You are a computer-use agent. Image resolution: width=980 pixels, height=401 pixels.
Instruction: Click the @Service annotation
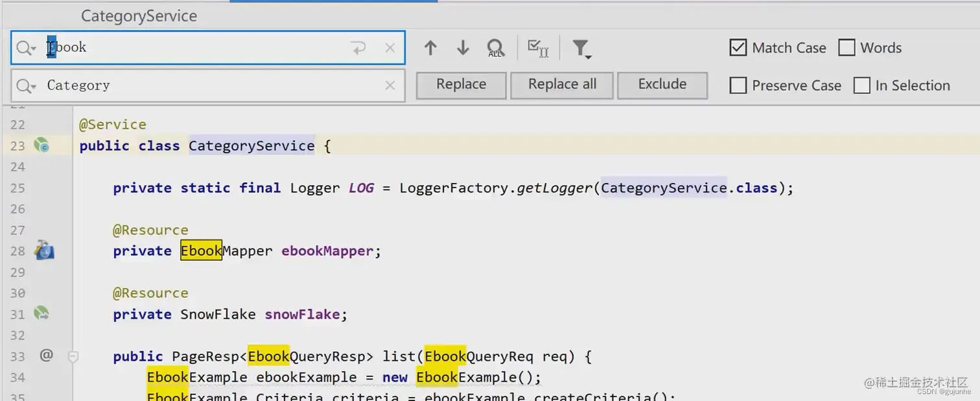[113, 124]
